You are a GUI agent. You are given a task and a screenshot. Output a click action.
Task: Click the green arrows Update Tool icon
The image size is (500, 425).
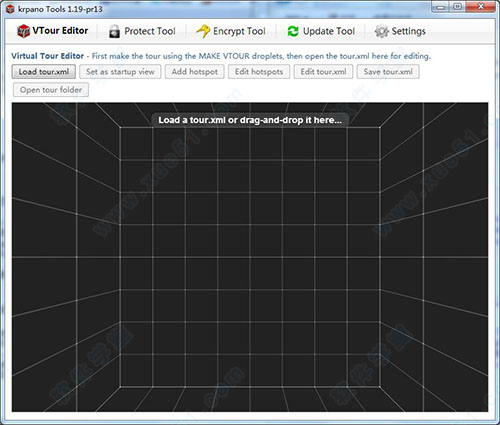(x=293, y=31)
